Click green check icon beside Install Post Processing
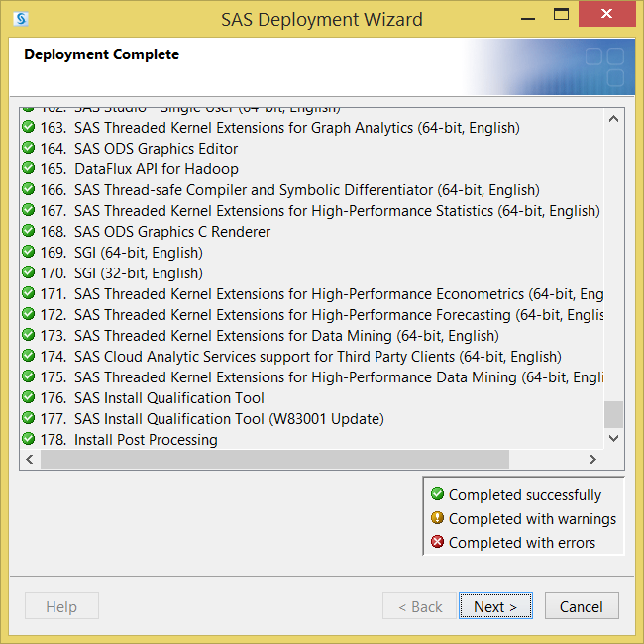This screenshot has width=644, height=644. click(28, 439)
